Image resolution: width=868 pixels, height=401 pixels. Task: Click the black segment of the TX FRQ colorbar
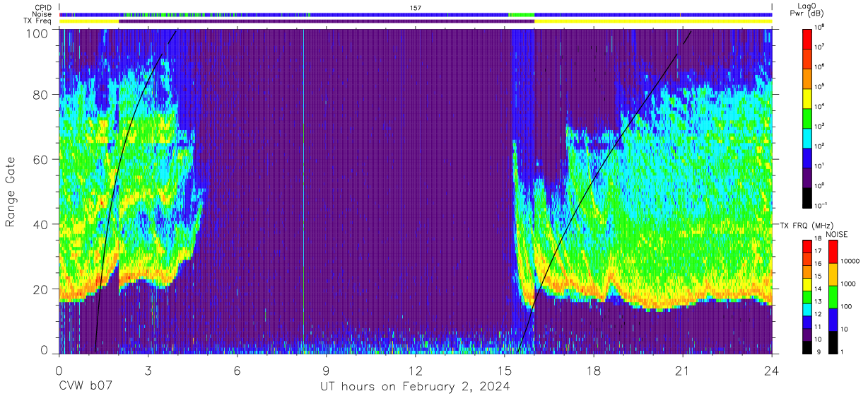(x=807, y=347)
